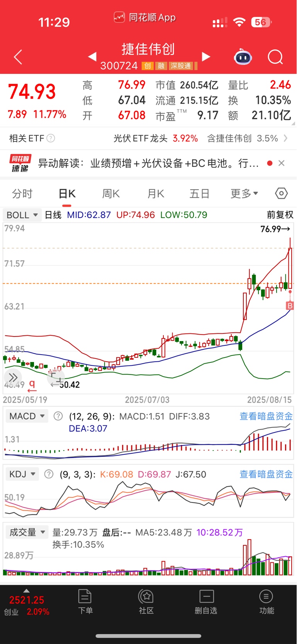Change the 前复权 adjustment mode
Image resolution: width=297 pixels, height=644 pixels.
coord(280,215)
